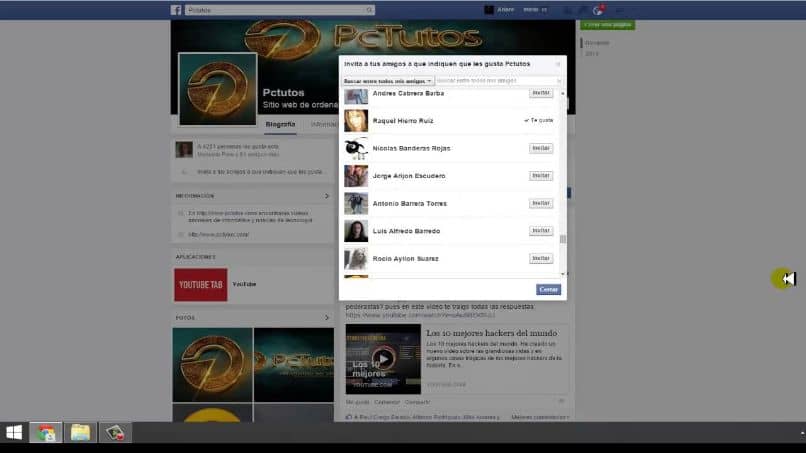
Task: Play the 'Los 10 mejores hackers' video
Action: [x=383, y=358]
